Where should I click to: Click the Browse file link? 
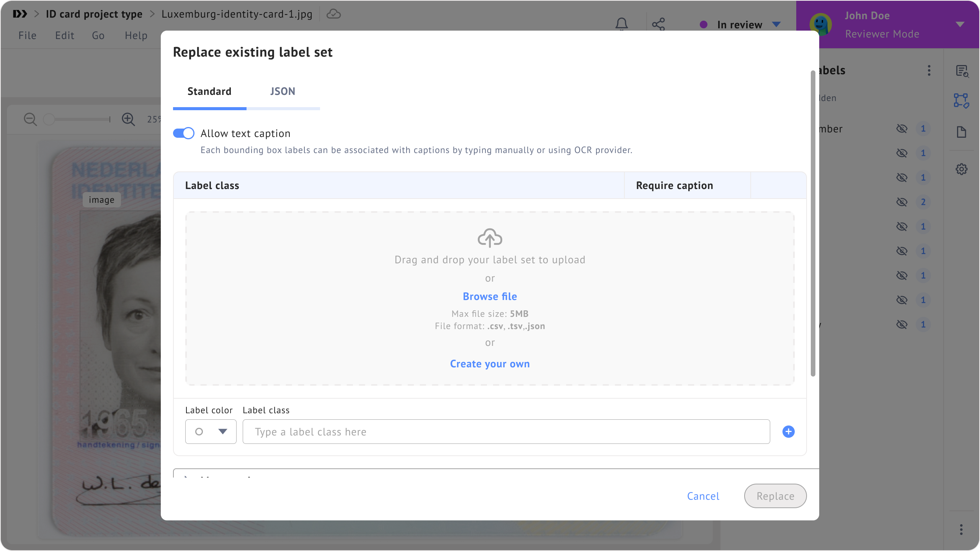[490, 297]
